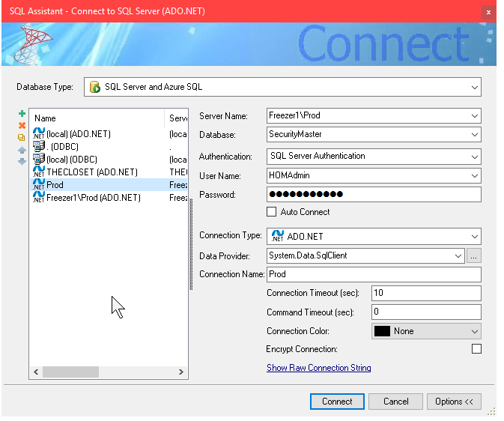This screenshot has width=504, height=421.
Task: Click the splitter grip beside the connection list
Action: click(x=191, y=244)
